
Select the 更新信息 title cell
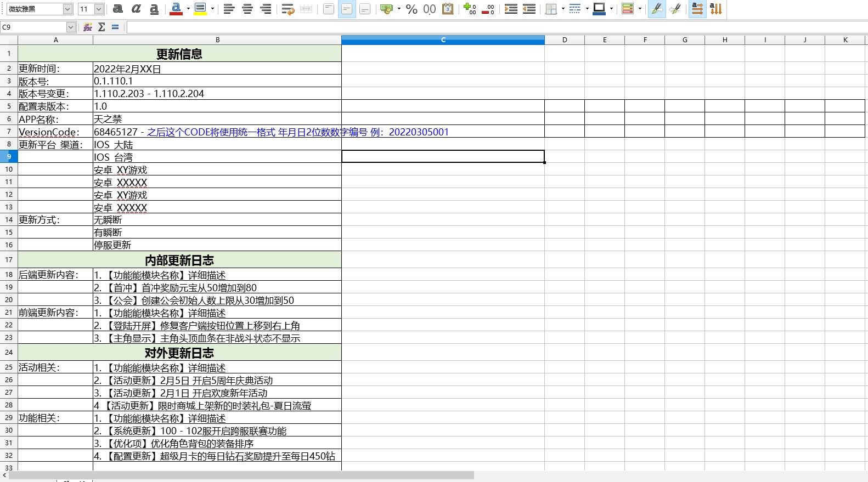[179, 53]
